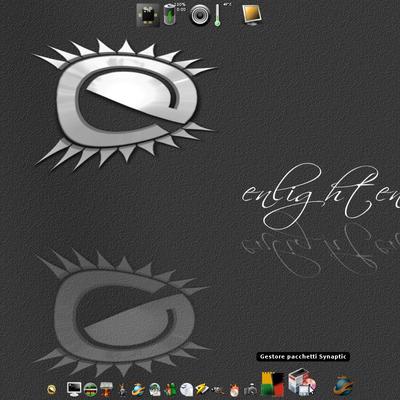
Task: Open the white globe dock icon
Action: pyautogui.click(x=187, y=389)
